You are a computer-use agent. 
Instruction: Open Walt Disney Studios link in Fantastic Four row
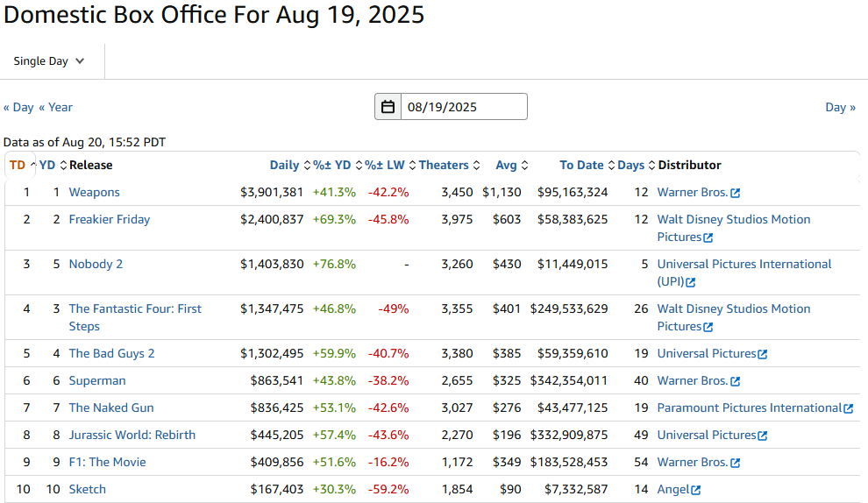point(734,317)
